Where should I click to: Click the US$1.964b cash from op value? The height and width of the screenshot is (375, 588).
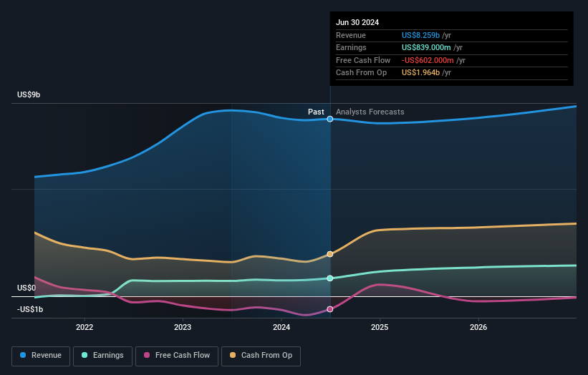click(x=420, y=73)
